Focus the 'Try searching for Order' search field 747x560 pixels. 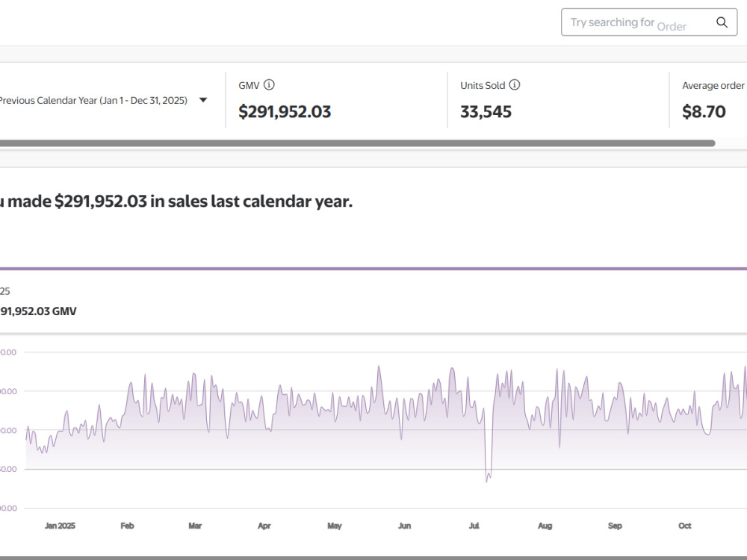(x=649, y=22)
